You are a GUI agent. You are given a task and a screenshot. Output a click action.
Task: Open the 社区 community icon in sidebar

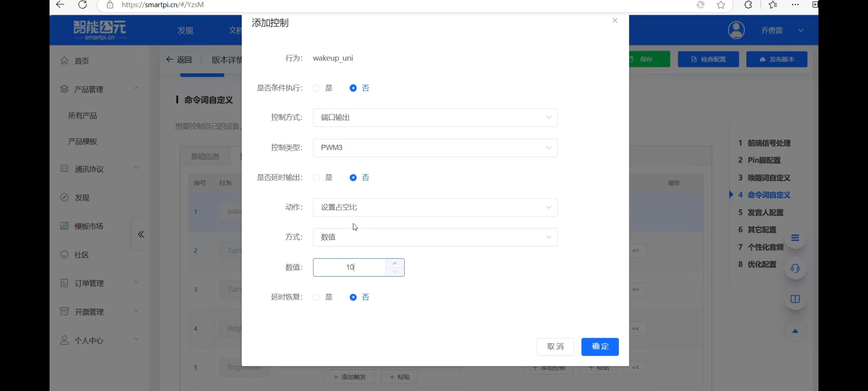64,255
